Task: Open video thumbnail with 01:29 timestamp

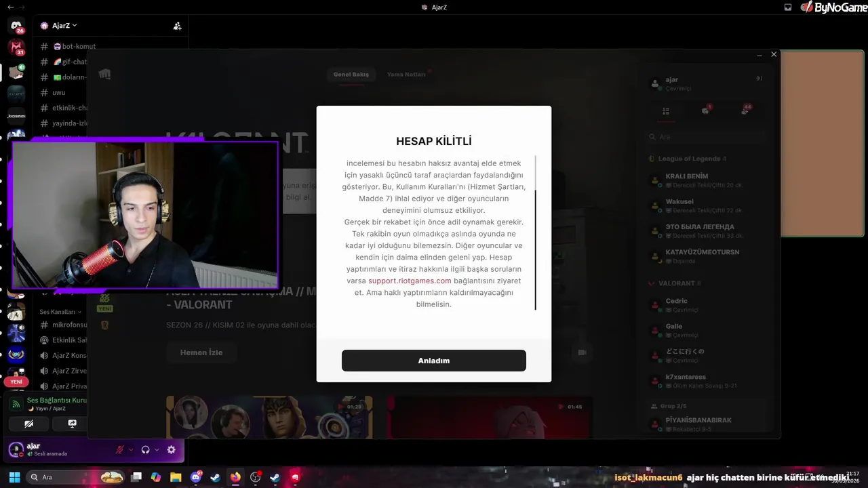Action: click(x=269, y=418)
